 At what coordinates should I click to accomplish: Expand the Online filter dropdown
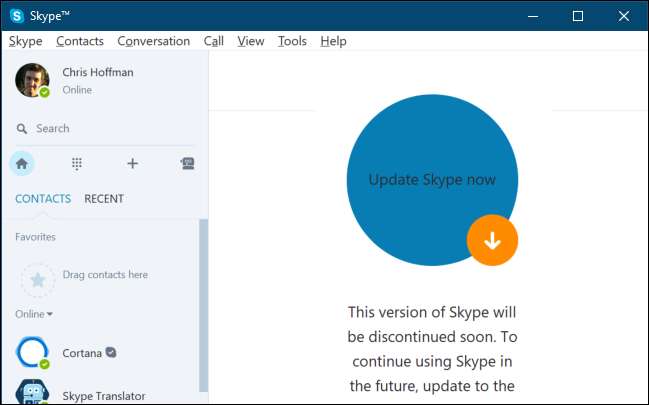[x=35, y=314]
